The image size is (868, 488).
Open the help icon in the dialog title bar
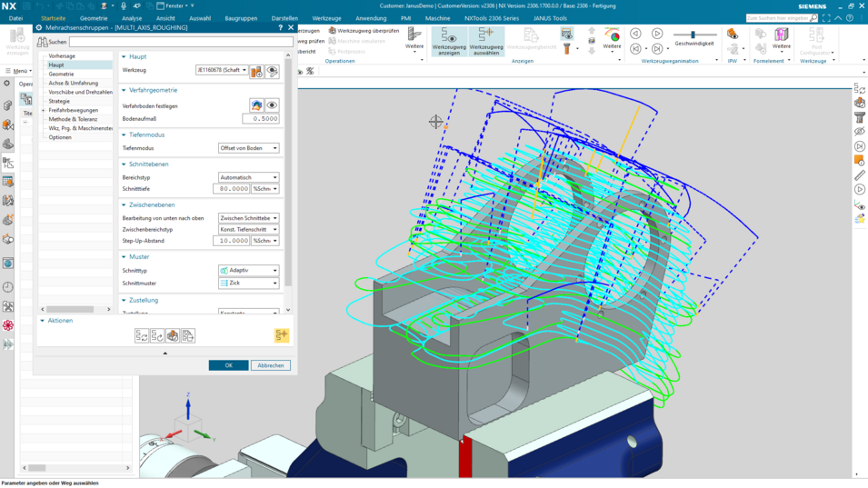coord(280,27)
